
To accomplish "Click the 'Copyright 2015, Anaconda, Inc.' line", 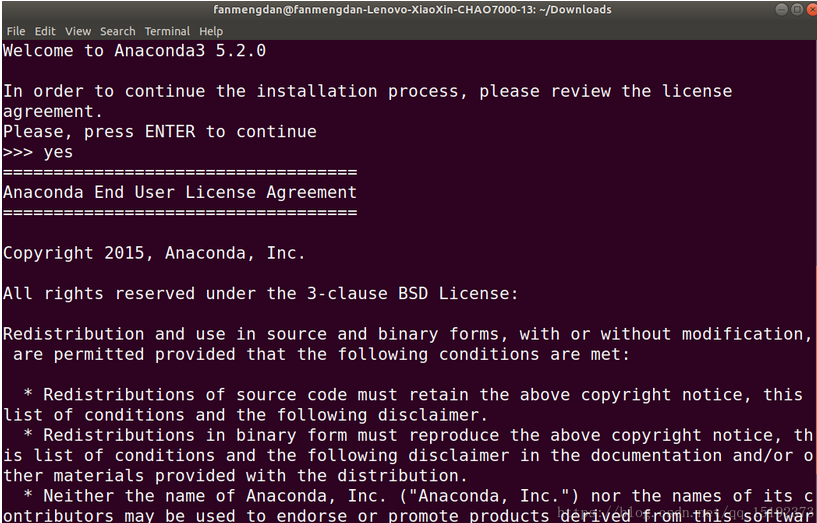I will click(x=154, y=253).
